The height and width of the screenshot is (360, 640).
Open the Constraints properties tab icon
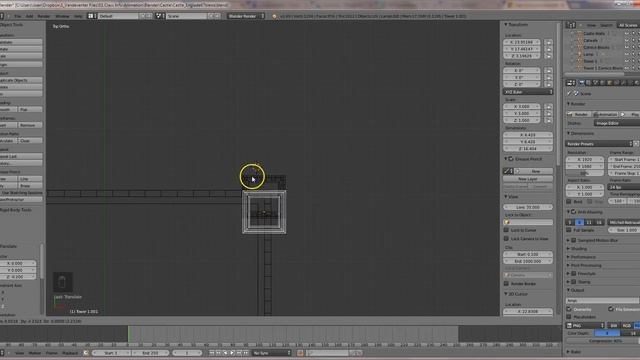point(616,83)
